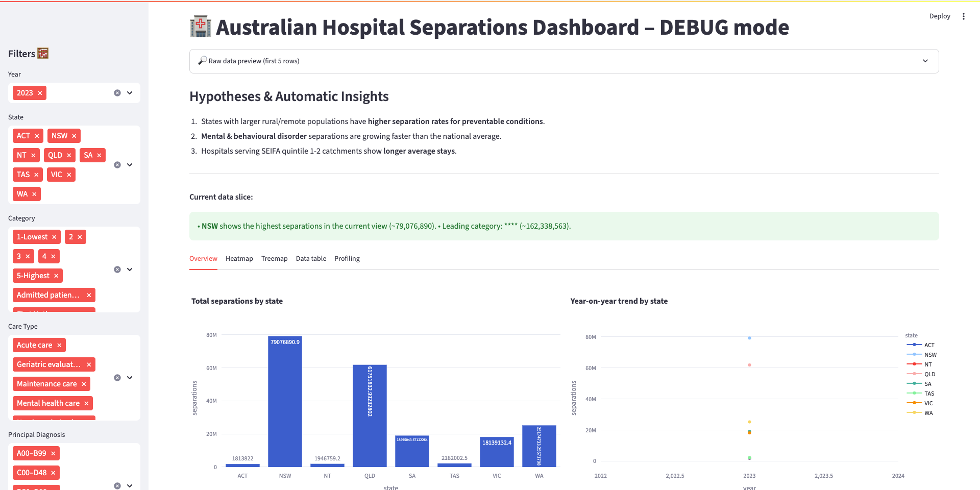The height and width of the screenshot is (490, 980).
Task: Clear all Care Type selections
Action: [x=117, y=378]
